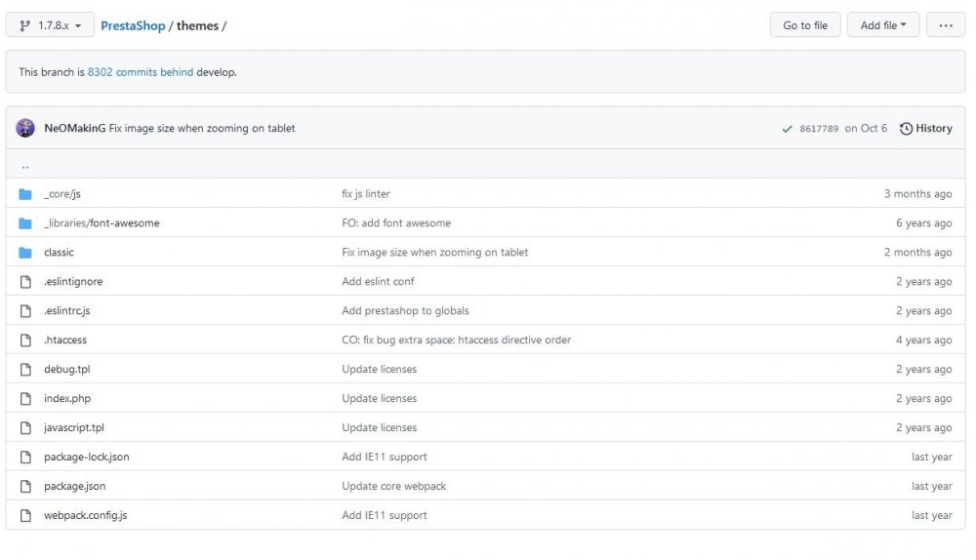Open the commit History
This screenshot has height=560, width=976.
(x=925, y=129)
